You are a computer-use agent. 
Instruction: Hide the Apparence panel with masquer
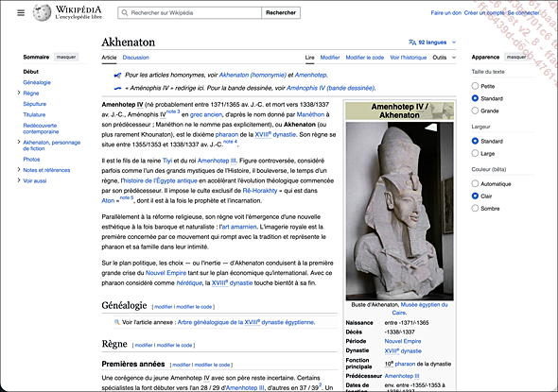click(x=516, y=57)
